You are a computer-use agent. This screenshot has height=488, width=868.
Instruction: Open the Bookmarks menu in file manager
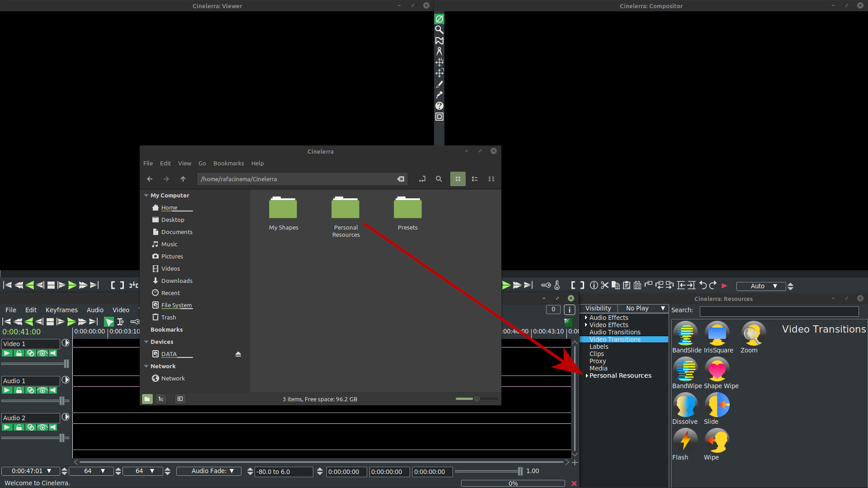[x=228, y=163]
